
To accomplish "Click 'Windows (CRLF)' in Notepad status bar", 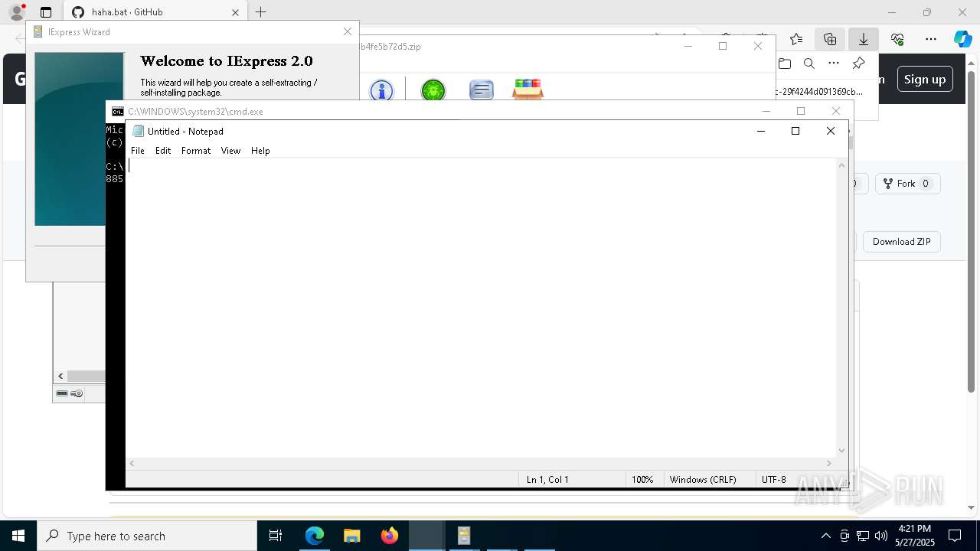I will tap(703, 480).
